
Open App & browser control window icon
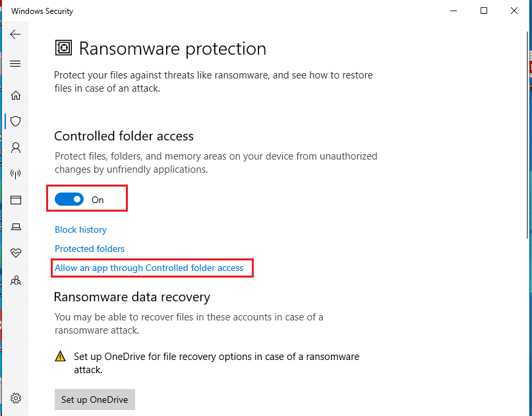coord(16,200)
